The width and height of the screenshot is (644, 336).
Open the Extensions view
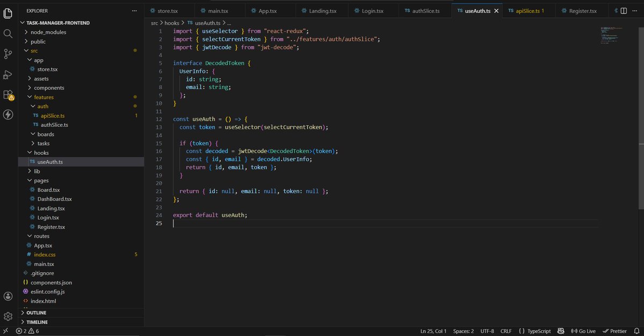pos(8,95)
